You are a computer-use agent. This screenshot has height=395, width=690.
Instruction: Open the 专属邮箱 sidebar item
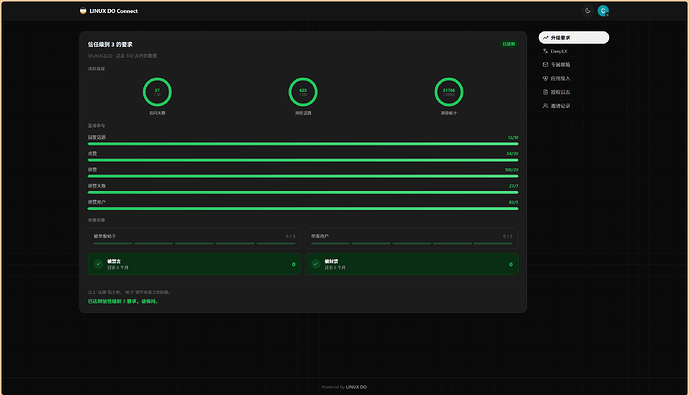pyautogui.click(x=574, y=65)
